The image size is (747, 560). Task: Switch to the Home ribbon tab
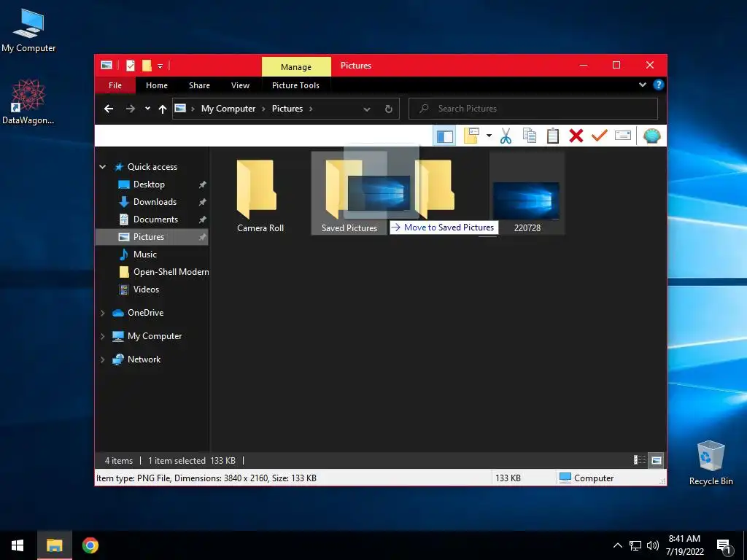click(x=157, y=85)
